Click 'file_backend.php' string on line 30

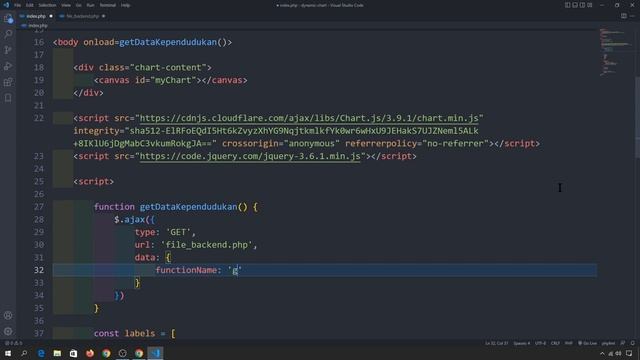click(x=207, y=245)
